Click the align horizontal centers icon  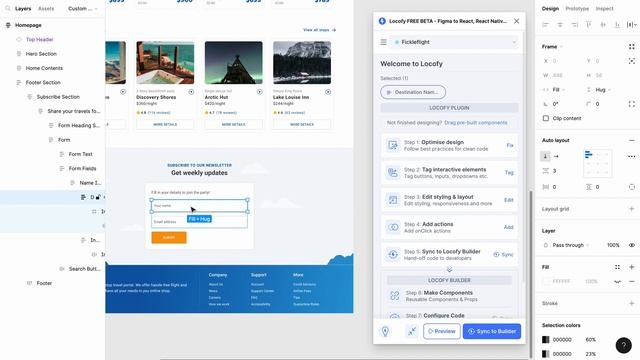click(560, 25)
